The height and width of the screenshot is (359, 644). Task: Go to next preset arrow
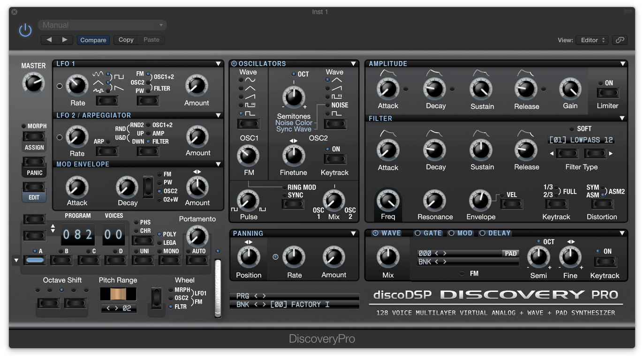(65, 40)
